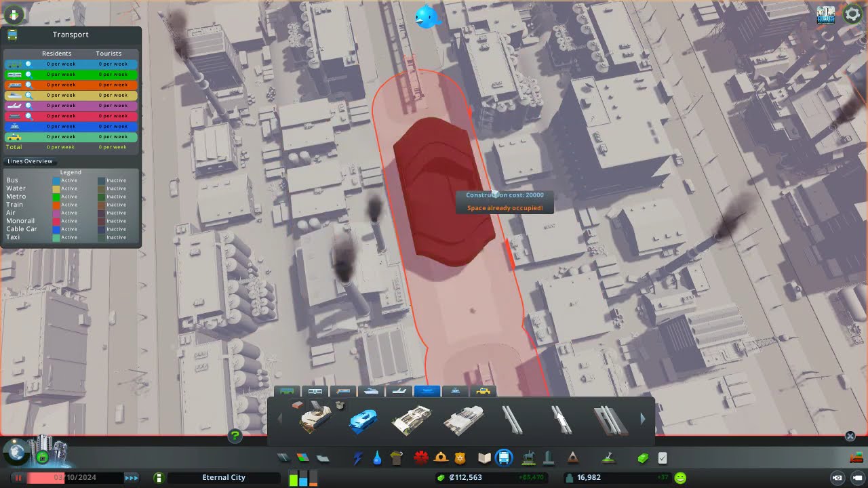
Task: Zoom into bus lines magnifier
Action: point(28,64)
